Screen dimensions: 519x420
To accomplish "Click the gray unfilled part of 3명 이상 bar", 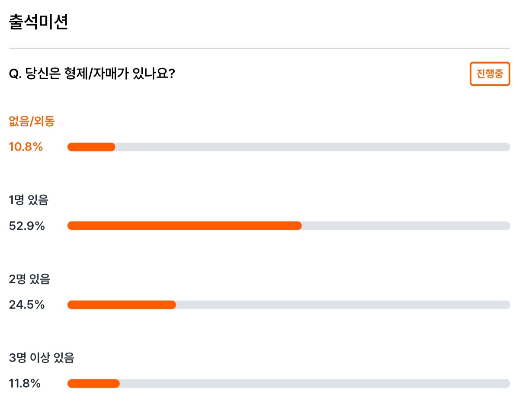I will pos(315,384).
